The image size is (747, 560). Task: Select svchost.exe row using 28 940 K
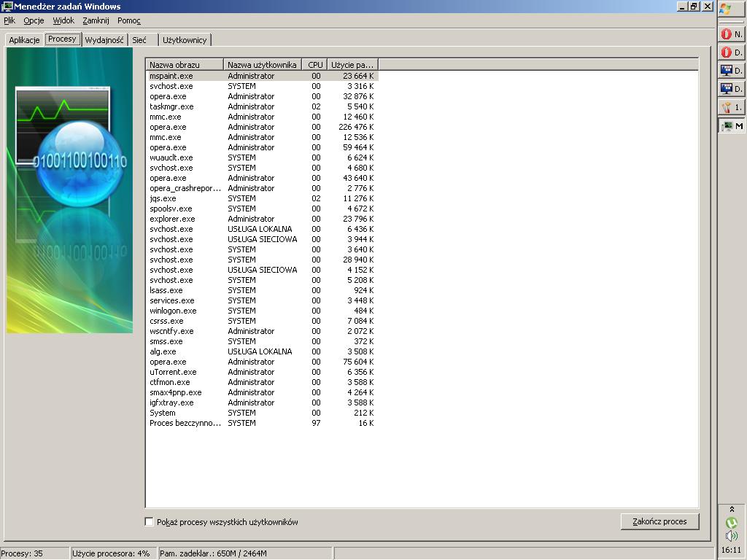[x=262, y=260]
